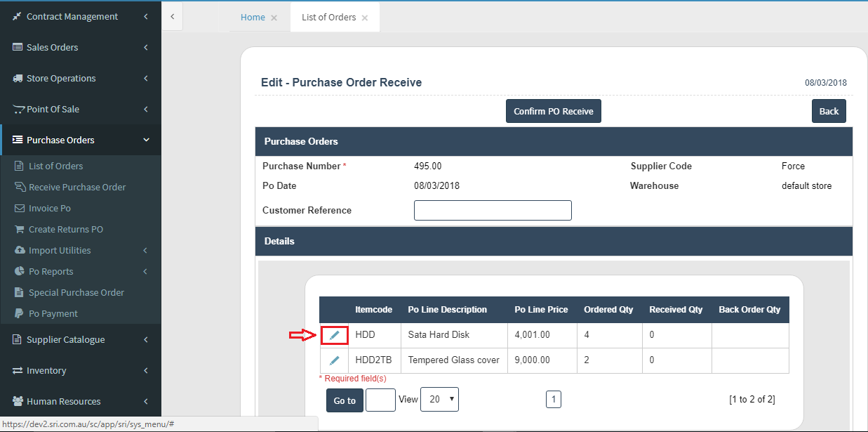Click the Confirm PO Receive button
The width and height of the screenshot is (868, 432).
[554, 112]
